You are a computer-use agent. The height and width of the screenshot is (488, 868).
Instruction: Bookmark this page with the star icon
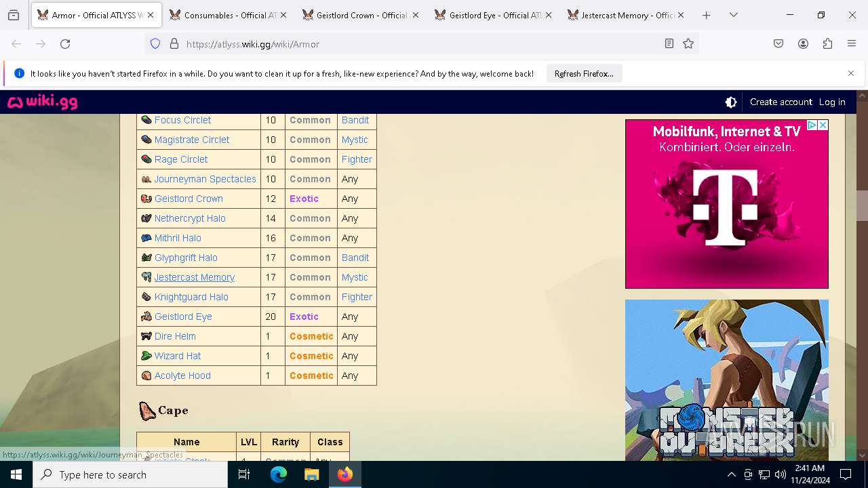point(688,44)
